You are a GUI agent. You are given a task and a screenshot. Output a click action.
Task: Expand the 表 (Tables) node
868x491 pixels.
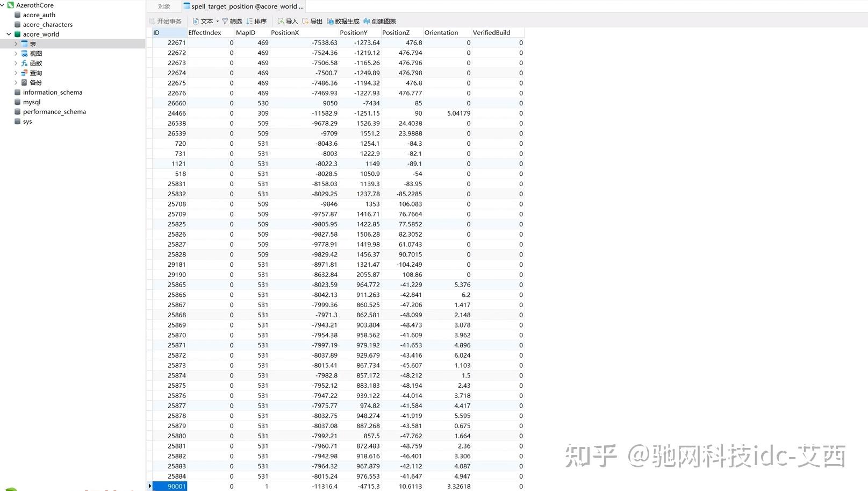pyautogui.click(x=16, y=44)
